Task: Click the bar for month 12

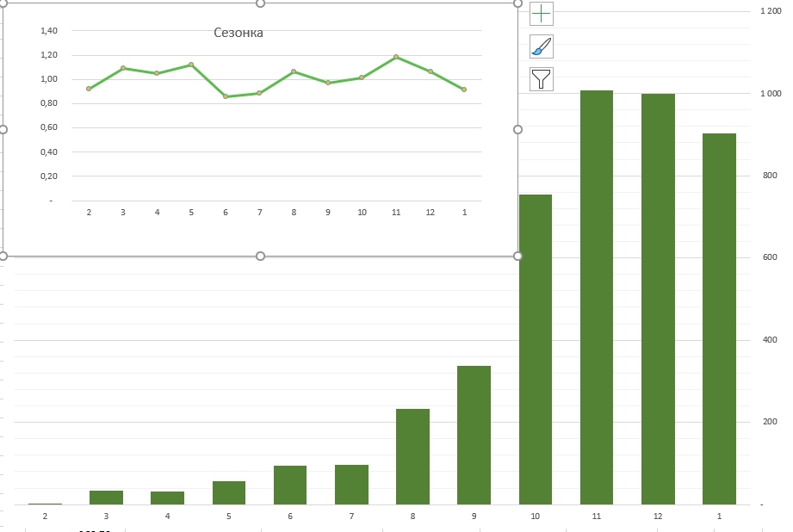Action: click(x=658, y=299)
